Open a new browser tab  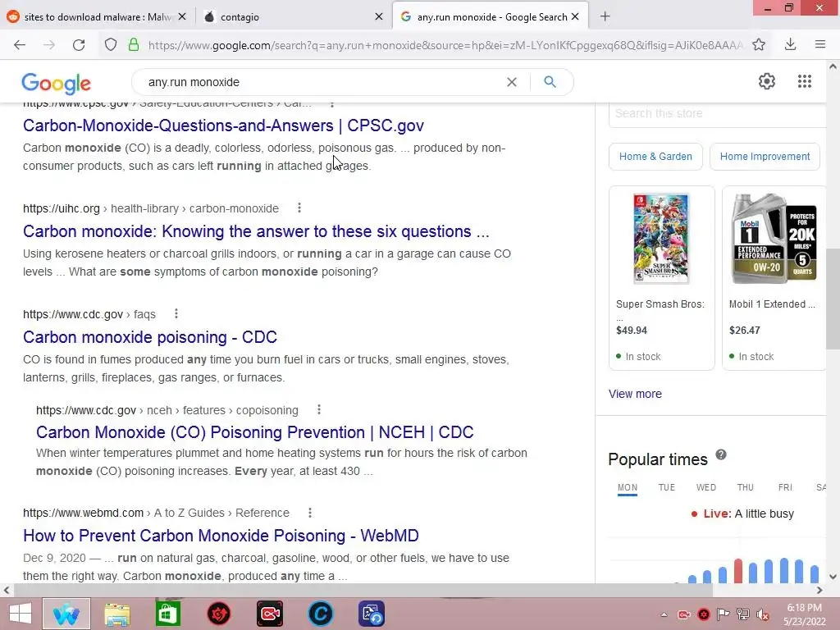(x=605, y=16)
